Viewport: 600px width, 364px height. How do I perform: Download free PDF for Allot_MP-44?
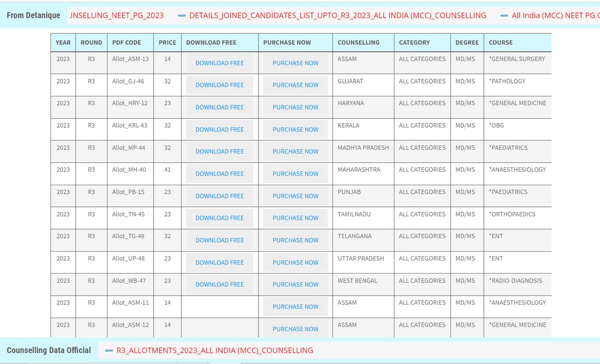pos(219,151)
